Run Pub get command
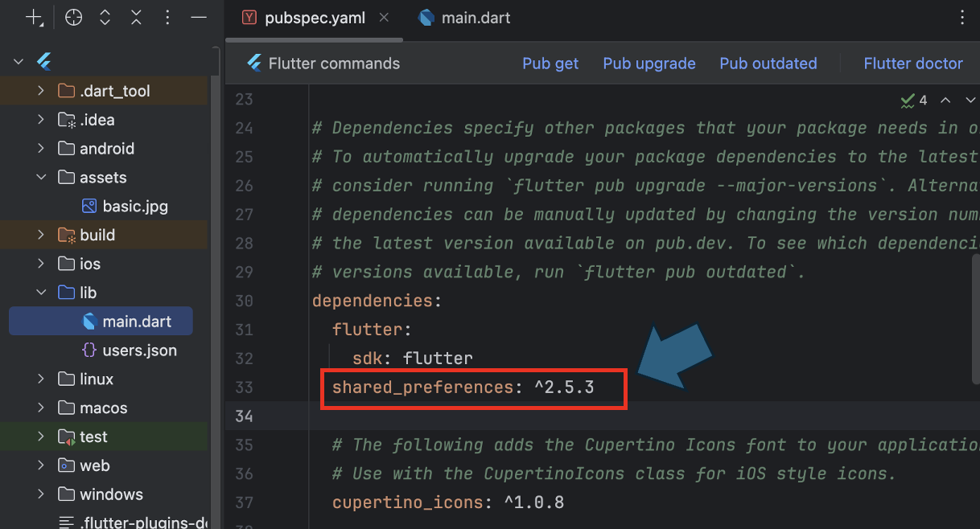The height and width of the screenshot is (529, 980). pos(550,64)
